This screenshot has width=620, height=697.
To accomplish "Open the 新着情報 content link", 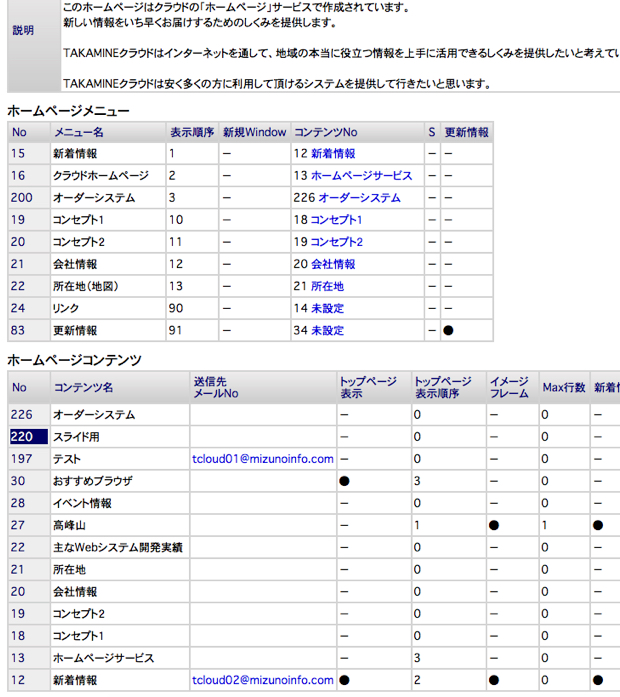I will [333, 154].
